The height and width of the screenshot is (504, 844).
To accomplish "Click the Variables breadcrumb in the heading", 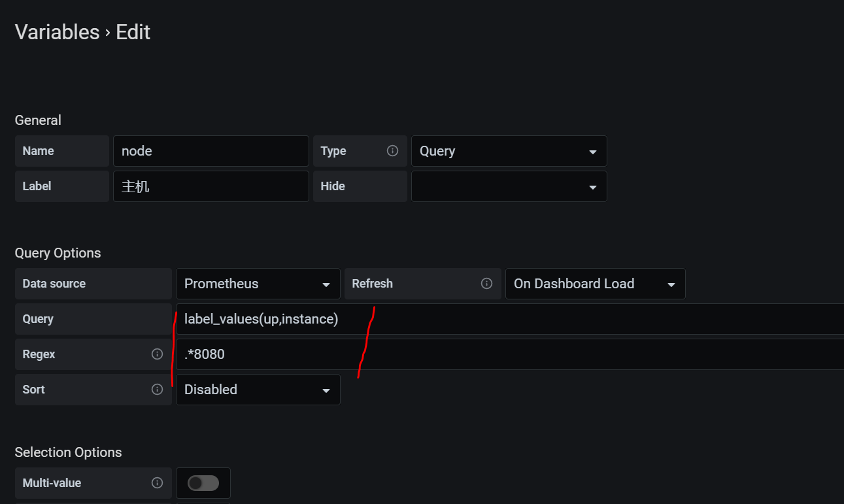I will pyautogui.click(x=58, y=32).
